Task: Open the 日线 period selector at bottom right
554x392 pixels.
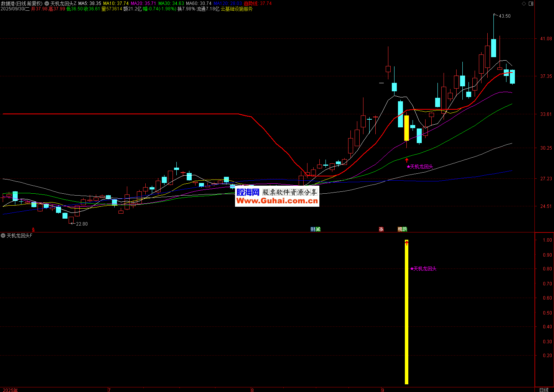Action: 544,390
